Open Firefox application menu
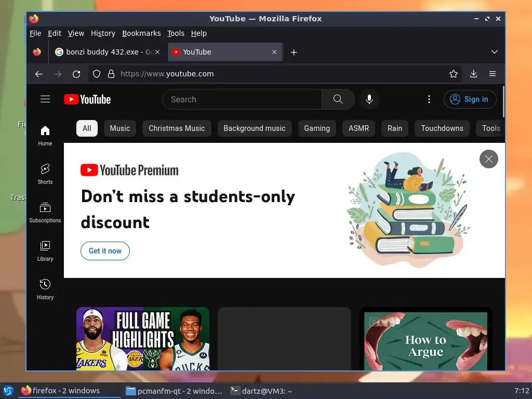532x399 pixels. click(x=493, y=74)
